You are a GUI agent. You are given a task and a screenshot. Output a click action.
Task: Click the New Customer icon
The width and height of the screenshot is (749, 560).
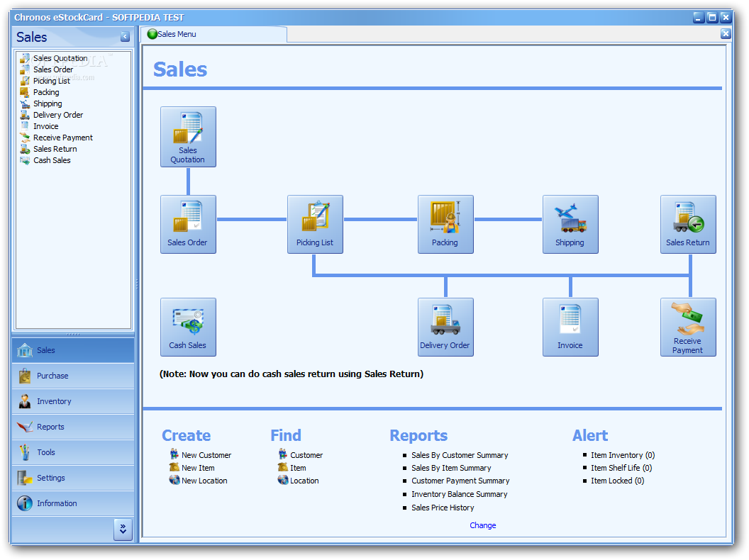point(174,454)
